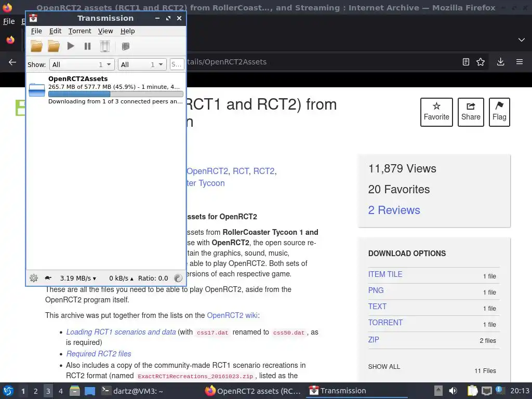Open the 2 Reviews link
This screenshot has height=399, width=532.
[394, 210]
